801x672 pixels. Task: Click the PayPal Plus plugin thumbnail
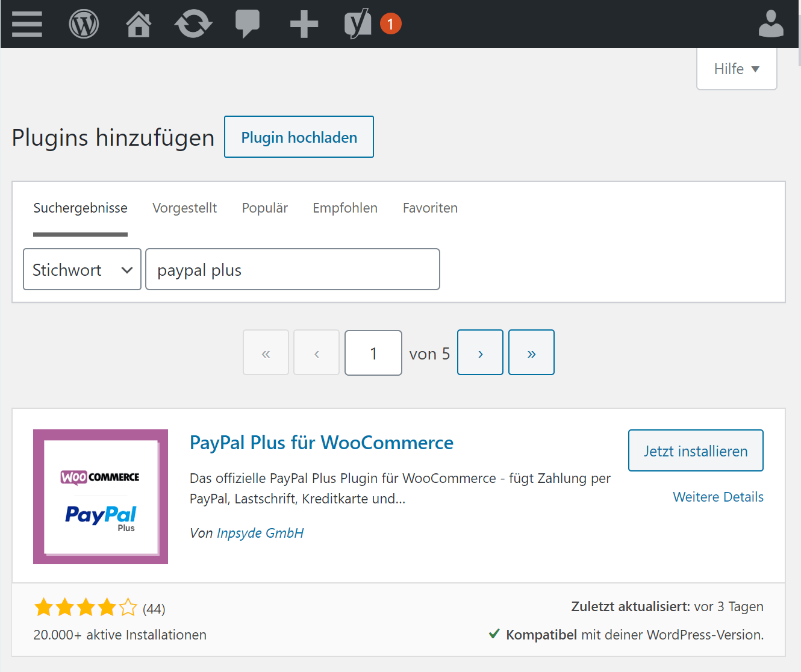click(100, 496)
